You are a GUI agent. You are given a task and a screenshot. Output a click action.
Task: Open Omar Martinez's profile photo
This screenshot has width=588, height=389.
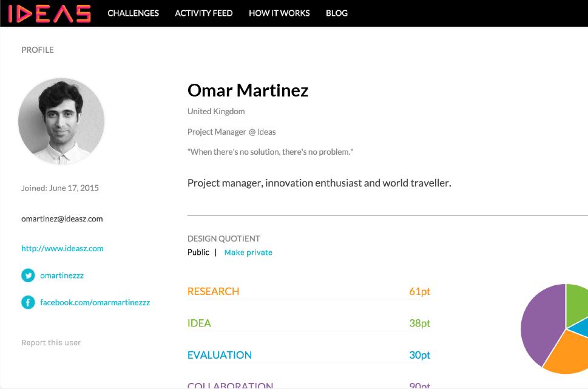click(61, 121)
